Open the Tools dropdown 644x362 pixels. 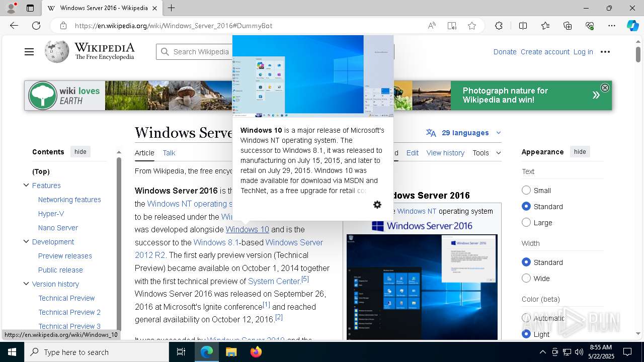click(487, 153)
